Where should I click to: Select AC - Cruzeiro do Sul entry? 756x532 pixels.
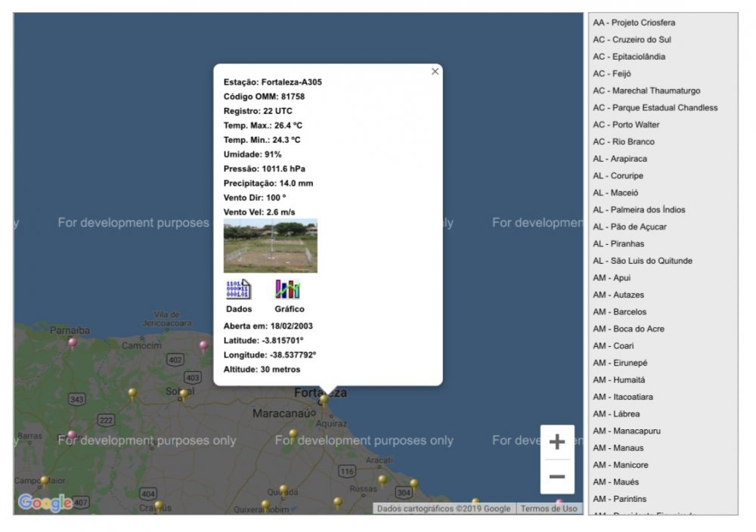pos(632,40)
